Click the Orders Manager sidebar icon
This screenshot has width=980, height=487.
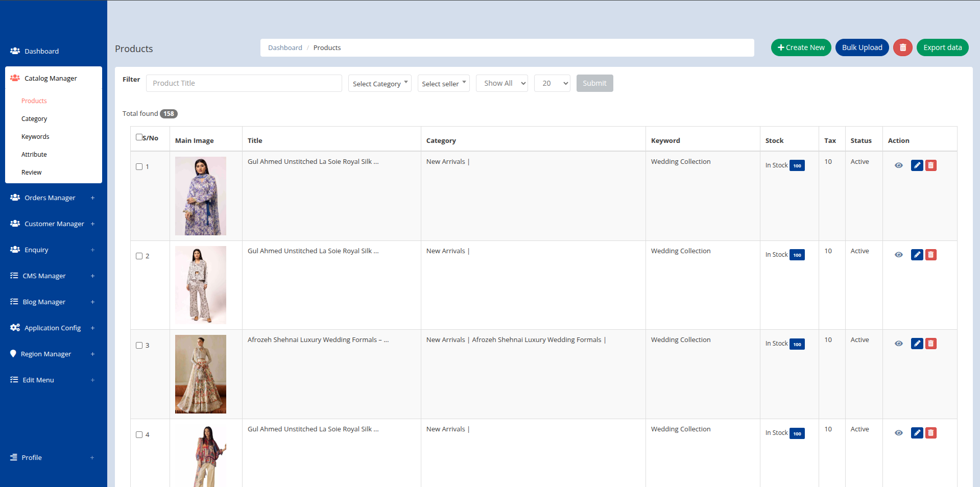tap(15, 198)
